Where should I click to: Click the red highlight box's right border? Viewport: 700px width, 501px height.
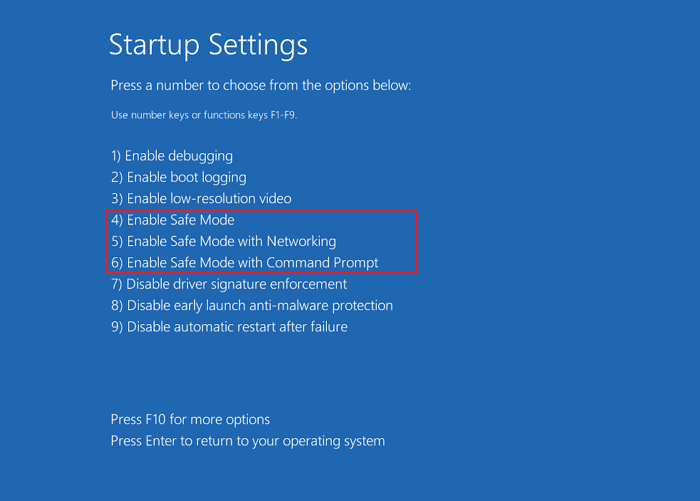tap(416, 241)
